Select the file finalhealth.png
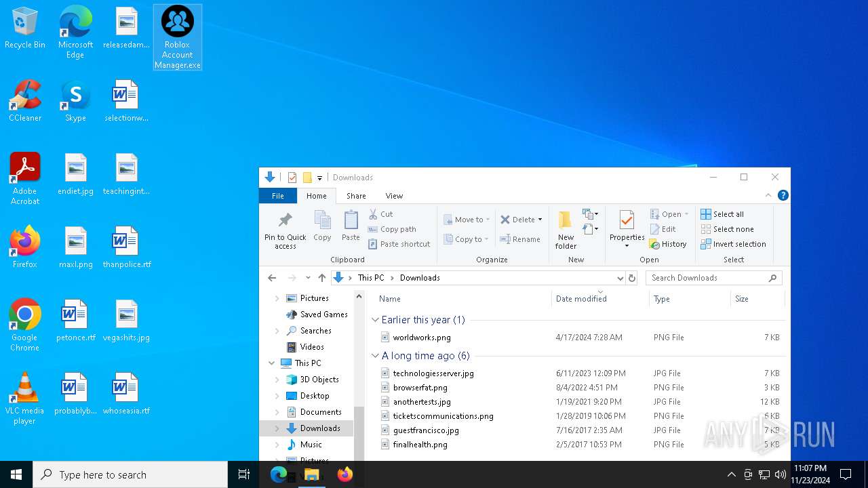Image resolution: width=868 pixels, height=488 pixels. tap(420, 445)
